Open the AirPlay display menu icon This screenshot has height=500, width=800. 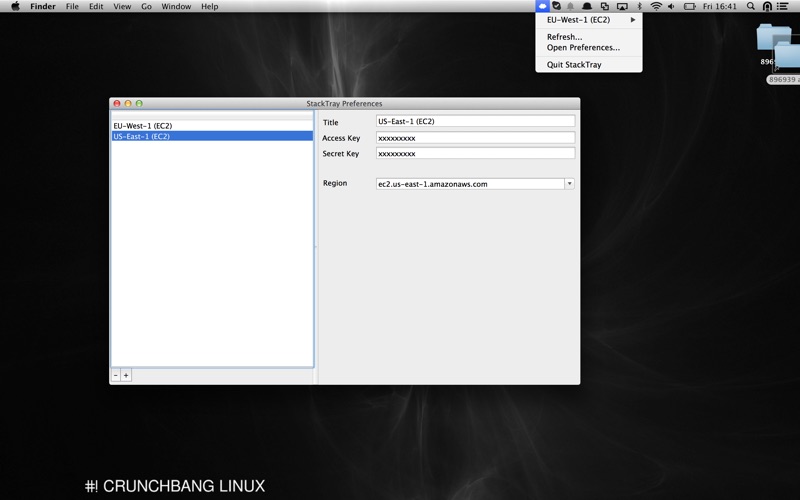(x=622, y=6)
